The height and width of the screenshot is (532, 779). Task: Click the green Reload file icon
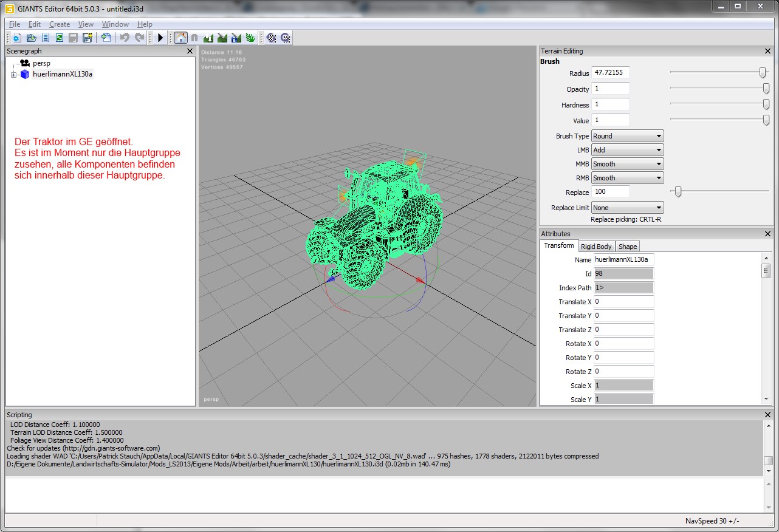[x=60, y=38]
